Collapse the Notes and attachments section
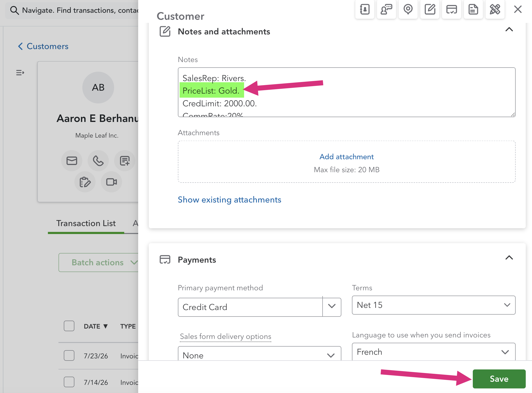Screen dimensions: 532x393 509,29
